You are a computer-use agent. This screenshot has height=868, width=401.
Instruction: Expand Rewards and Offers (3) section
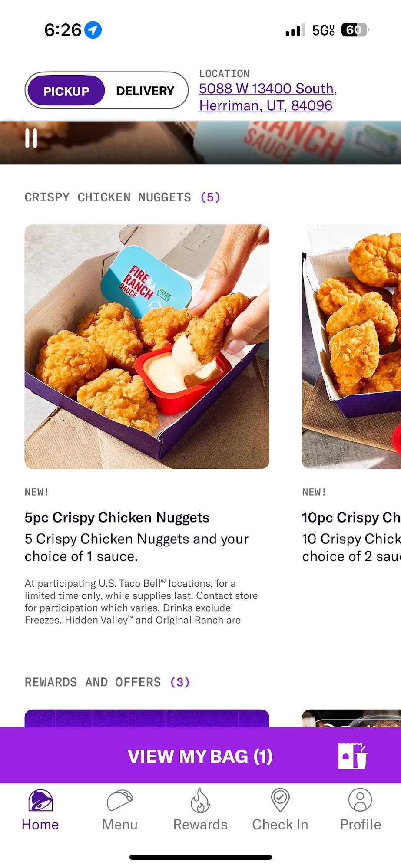point(107,682)
